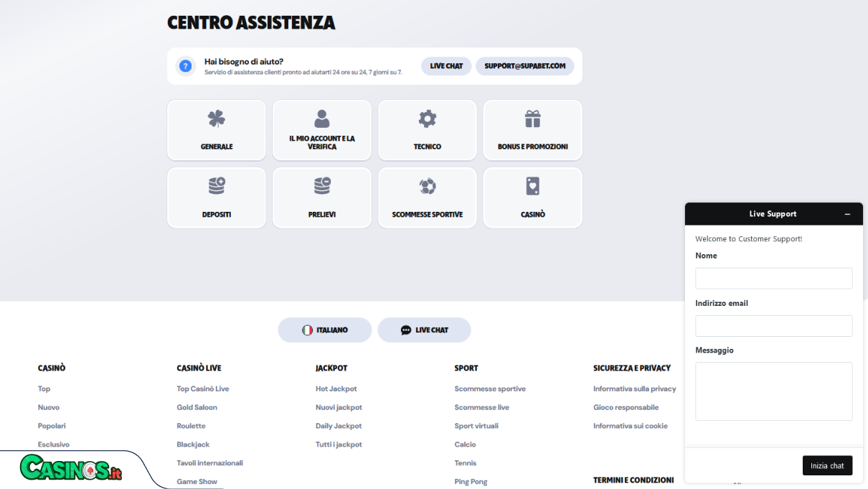Open the Depositi coins category

coord(217,197)
